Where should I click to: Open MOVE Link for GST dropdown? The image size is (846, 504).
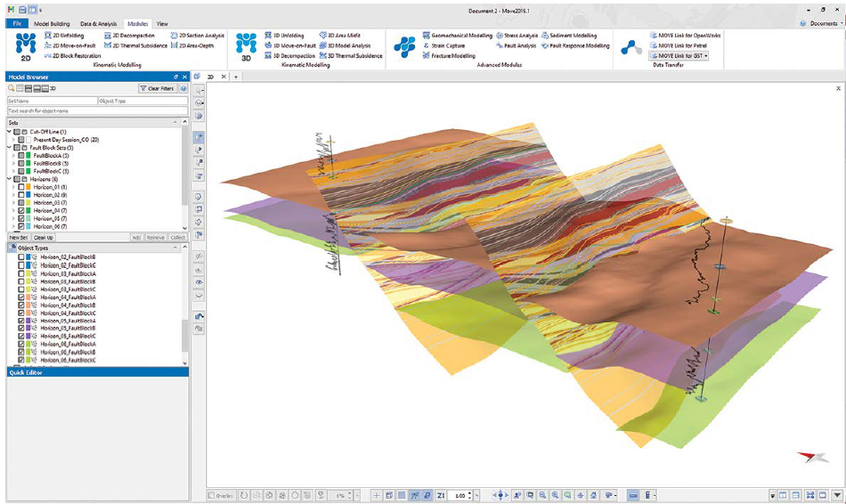pyautogui.click(x=707, y=55)
